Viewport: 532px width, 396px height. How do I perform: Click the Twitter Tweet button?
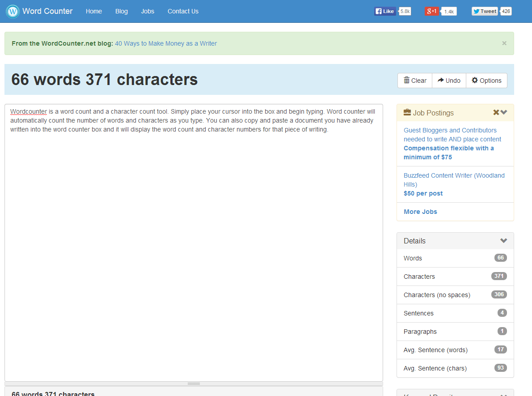click(x=485, y=11)
